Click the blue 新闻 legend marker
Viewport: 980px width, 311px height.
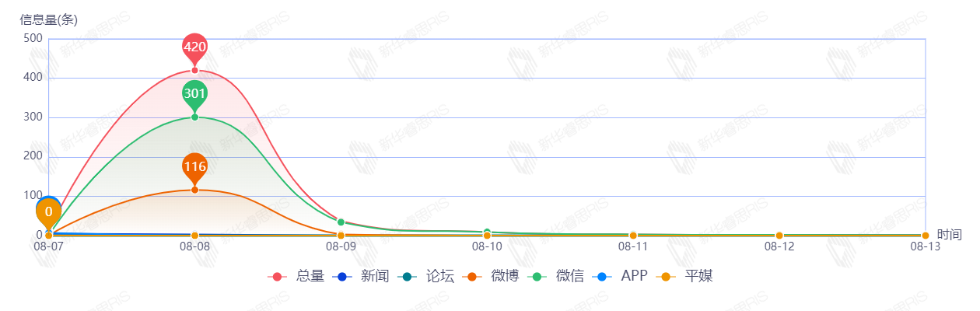point(342,277)
